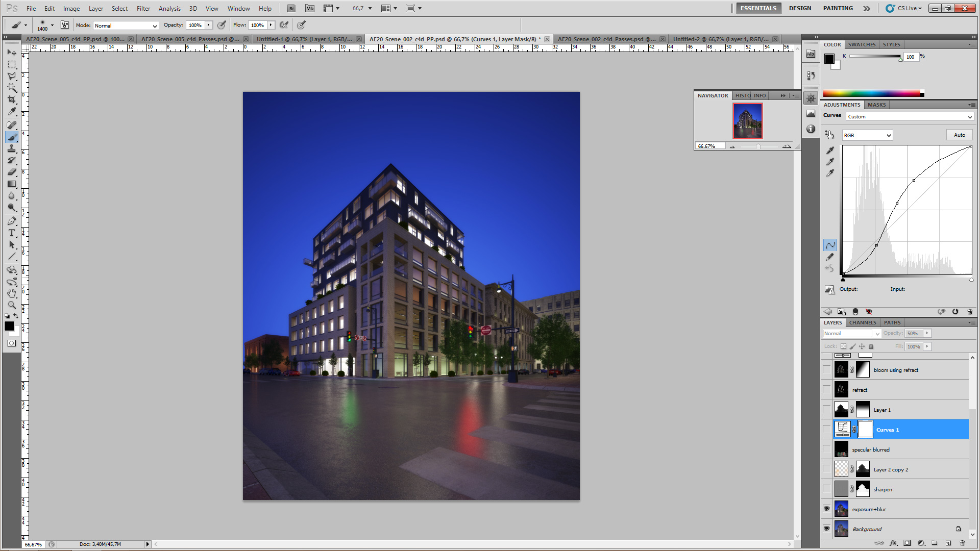Select the Crop tool

point(11,99)
